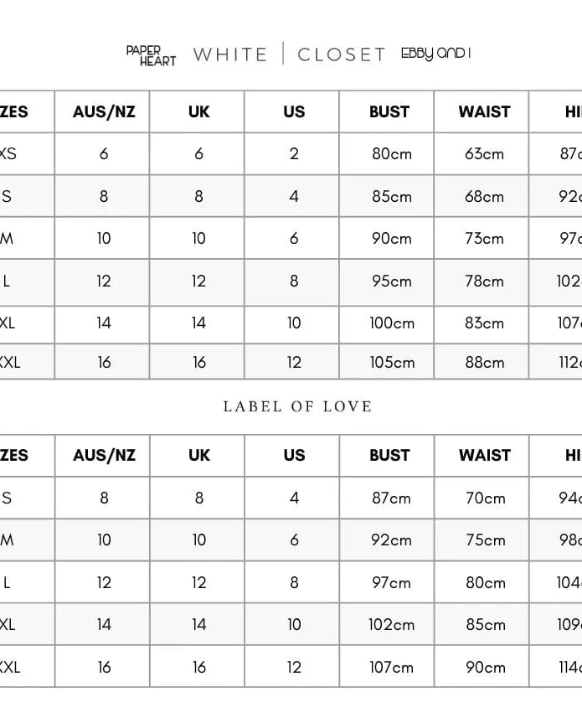Viewport: 582px width, 728px height.
Task: Click the 107cm bust cell in bottom table
Action: [392, 668]
